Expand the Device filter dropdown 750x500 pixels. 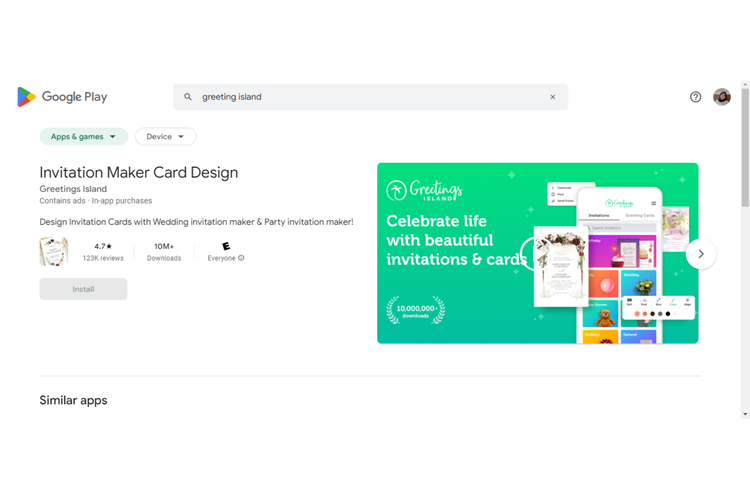point(165,137)
